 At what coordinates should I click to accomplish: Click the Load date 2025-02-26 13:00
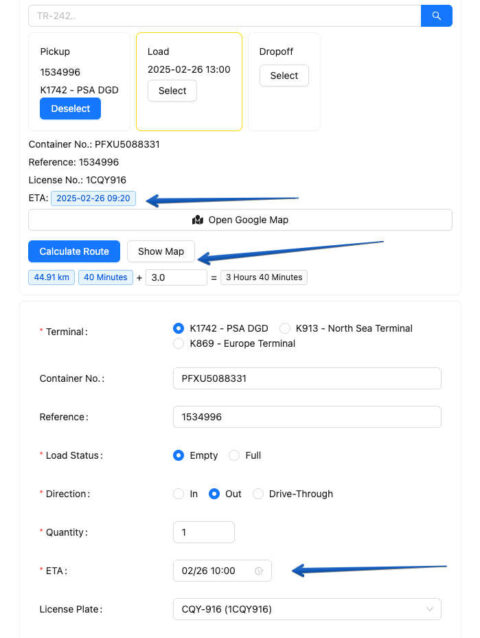pyautogui.click(x=189, y=70)
